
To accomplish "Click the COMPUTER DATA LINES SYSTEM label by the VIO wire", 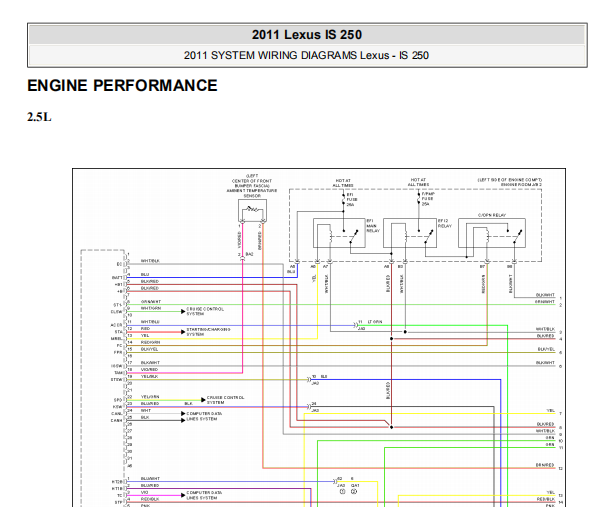I will (204, 495).
